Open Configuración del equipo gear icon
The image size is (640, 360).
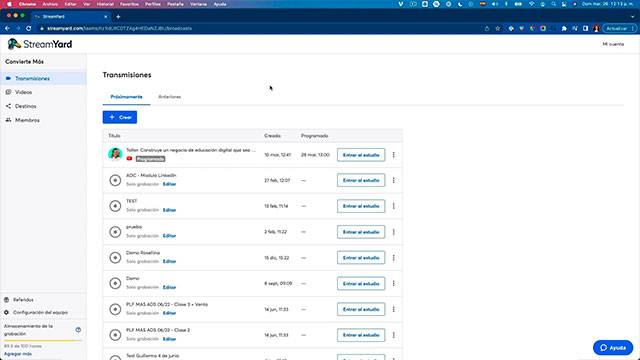tap(7, 312)
